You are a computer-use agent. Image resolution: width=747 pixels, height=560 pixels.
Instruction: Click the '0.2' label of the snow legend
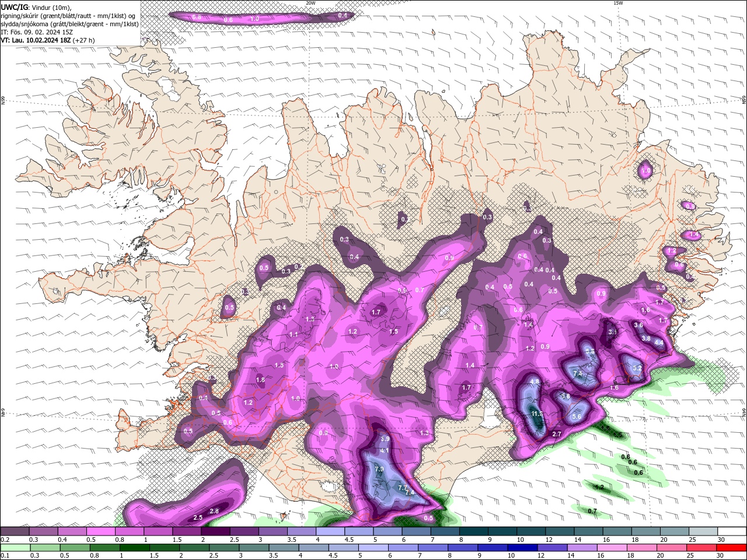point(5,539)
